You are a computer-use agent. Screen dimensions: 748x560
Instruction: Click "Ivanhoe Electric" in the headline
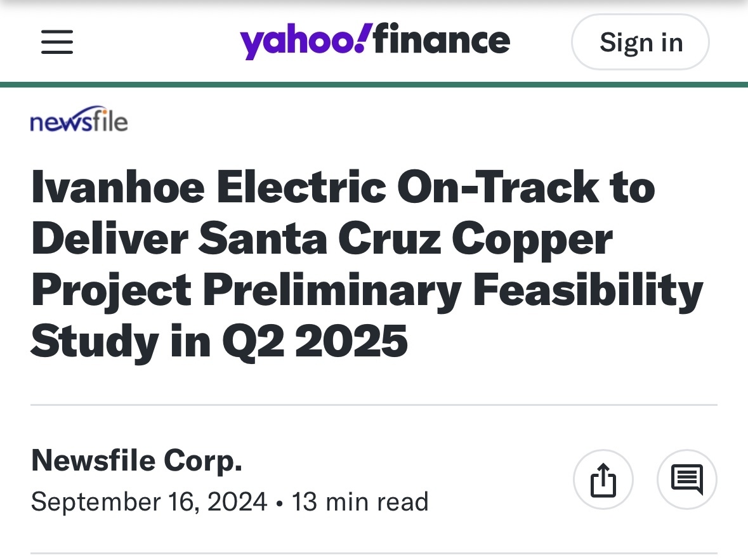point(207,187)
